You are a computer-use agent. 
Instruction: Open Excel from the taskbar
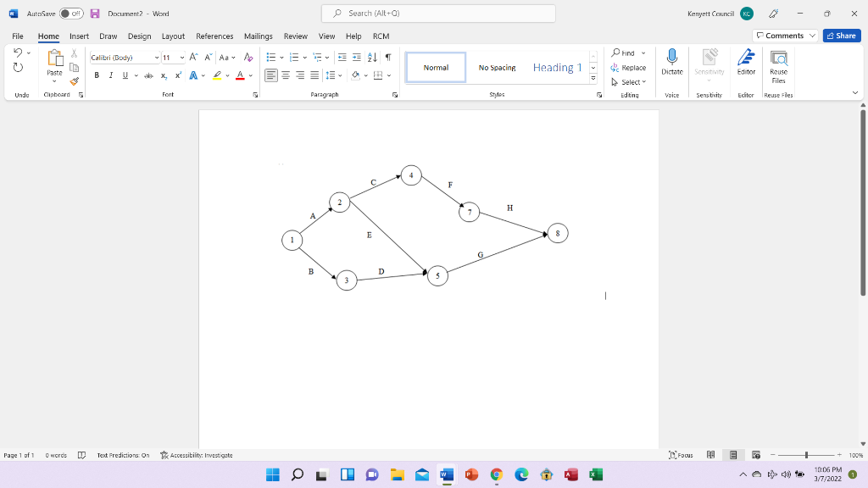coord(596,474)
